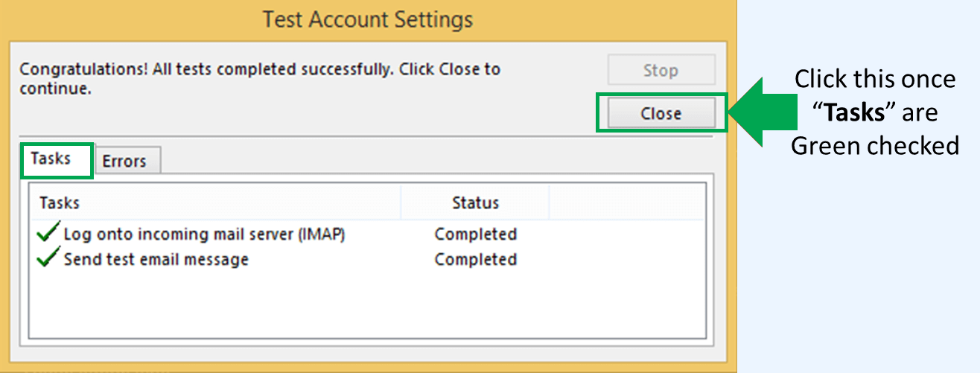
Task: Click green checkmark beside IMAP login task
Action: [48, 234]
